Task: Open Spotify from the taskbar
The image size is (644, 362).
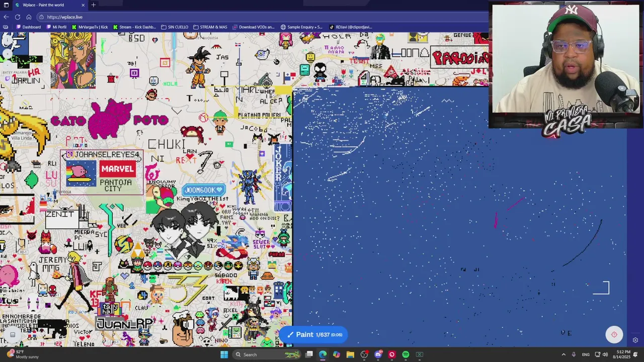Action: tap(406, 354)
